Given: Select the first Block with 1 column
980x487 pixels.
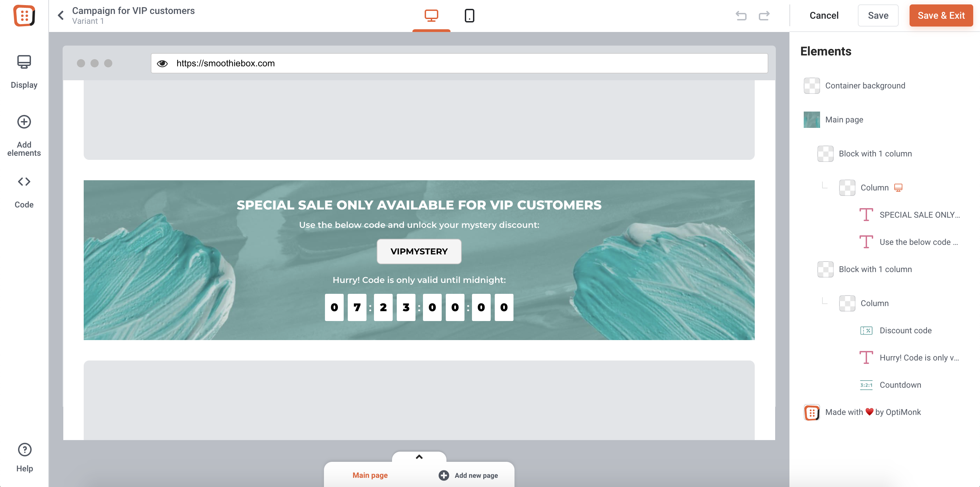Looking at the screenshot, I should (875, 154).
